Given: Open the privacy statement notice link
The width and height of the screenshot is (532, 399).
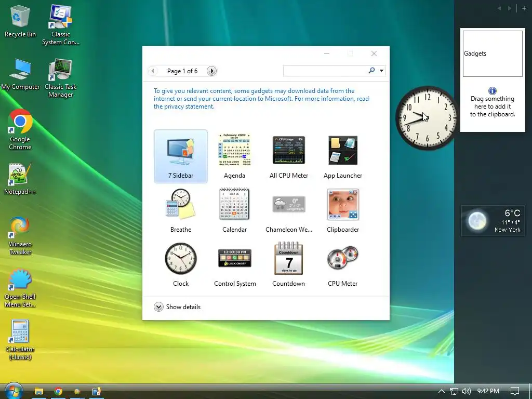Looking at the screenshot, I should (x=261, y=99).
